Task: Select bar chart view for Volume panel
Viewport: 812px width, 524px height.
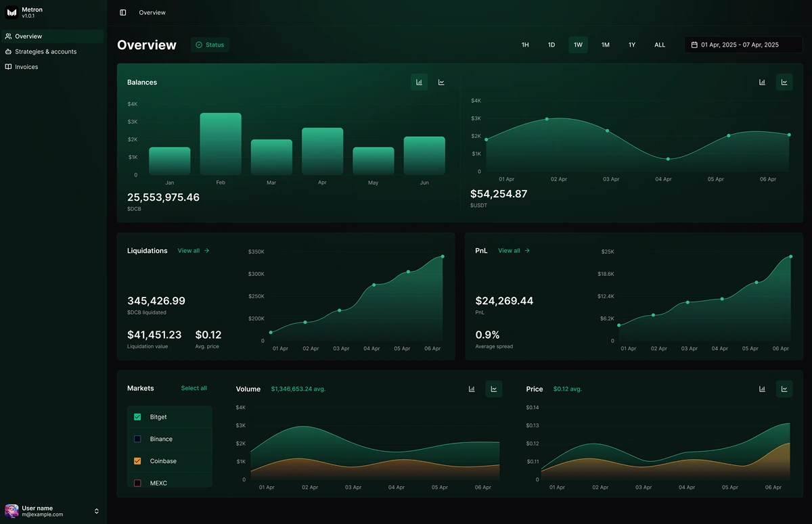Action: [x=472, y=389]
